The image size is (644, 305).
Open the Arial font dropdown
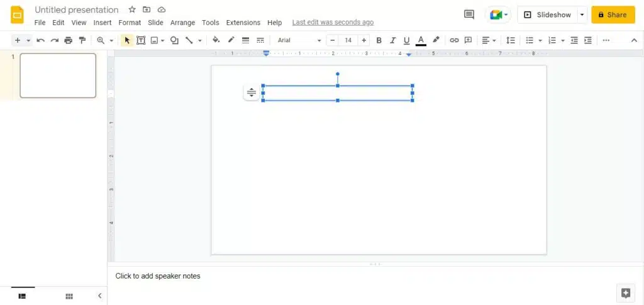[299, 40]
